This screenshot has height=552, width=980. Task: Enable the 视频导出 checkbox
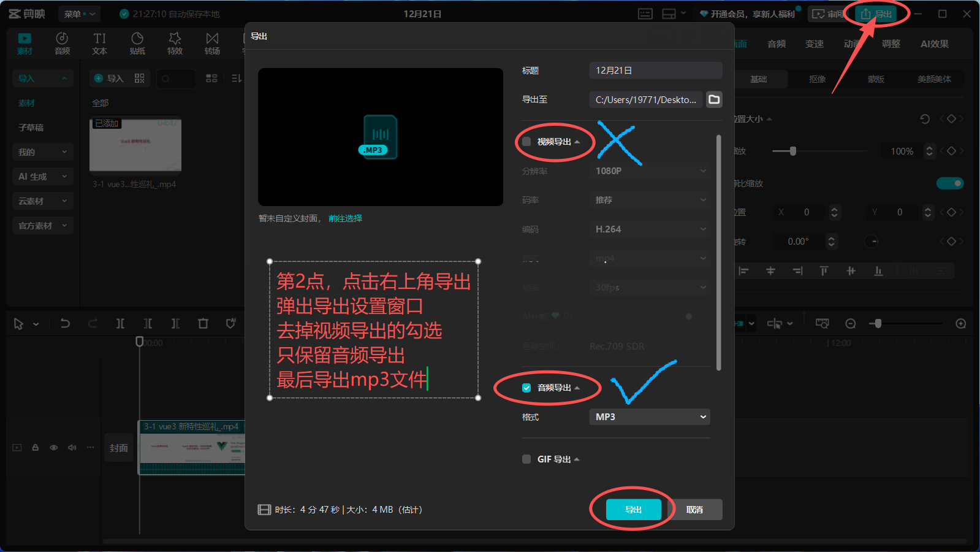coord(526,142)
